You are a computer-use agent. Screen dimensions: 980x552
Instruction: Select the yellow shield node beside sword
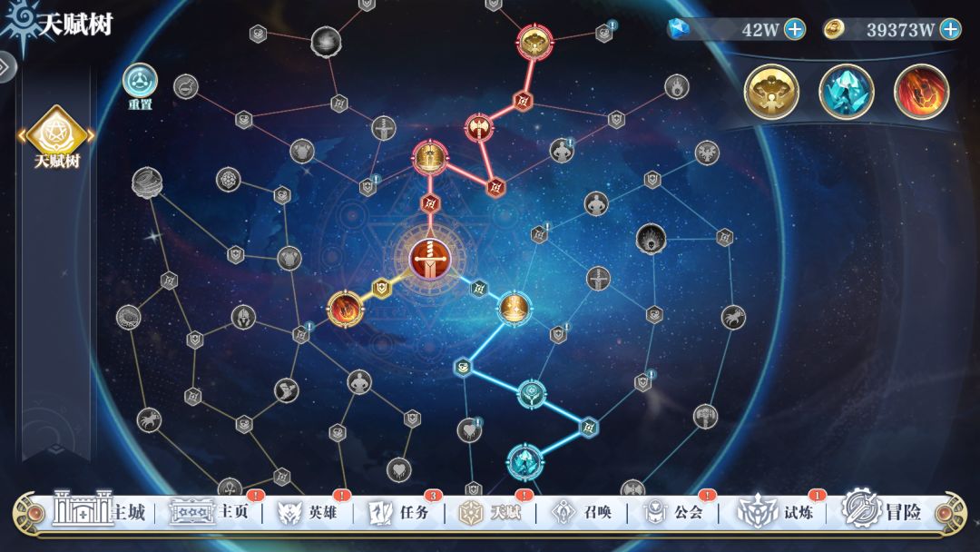(x=381, y=288)
